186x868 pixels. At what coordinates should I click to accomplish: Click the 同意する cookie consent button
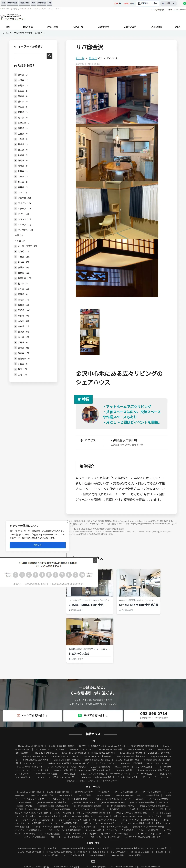[38, 545]
